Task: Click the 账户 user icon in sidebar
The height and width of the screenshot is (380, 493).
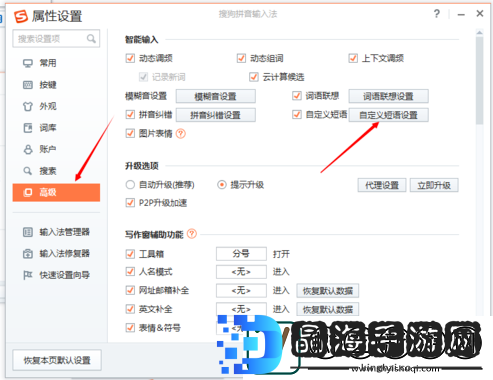Action: [28, 149]
